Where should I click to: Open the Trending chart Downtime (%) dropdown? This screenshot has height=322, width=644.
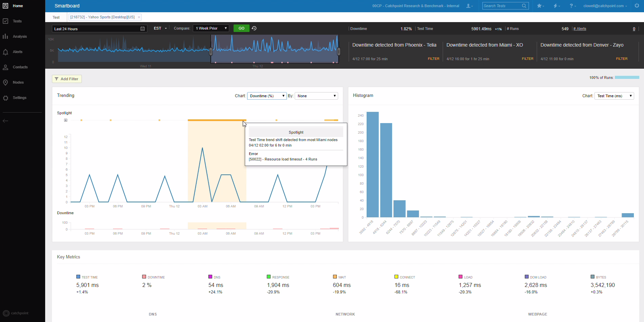(267, 96)
